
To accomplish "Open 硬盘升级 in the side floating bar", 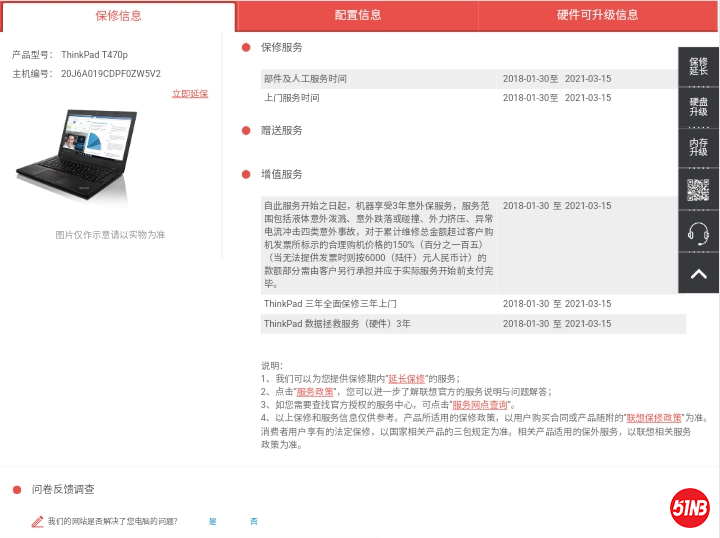I will pyautogui.click(x=698, y=107).
